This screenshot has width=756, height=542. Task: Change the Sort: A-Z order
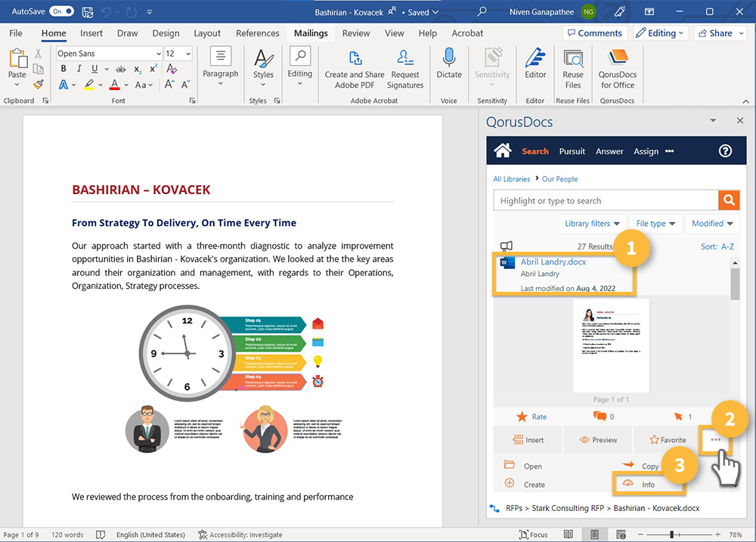point(717,246)
